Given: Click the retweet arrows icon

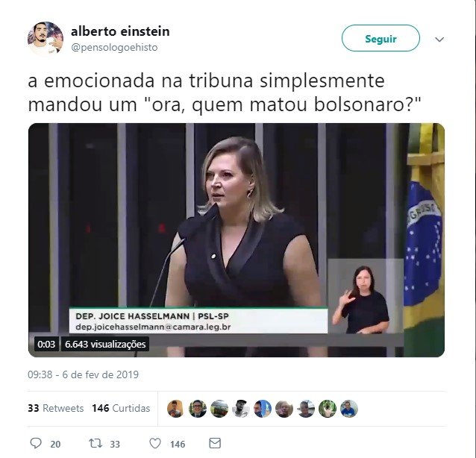Looking at the screenshot, I should tap(95, 443).
